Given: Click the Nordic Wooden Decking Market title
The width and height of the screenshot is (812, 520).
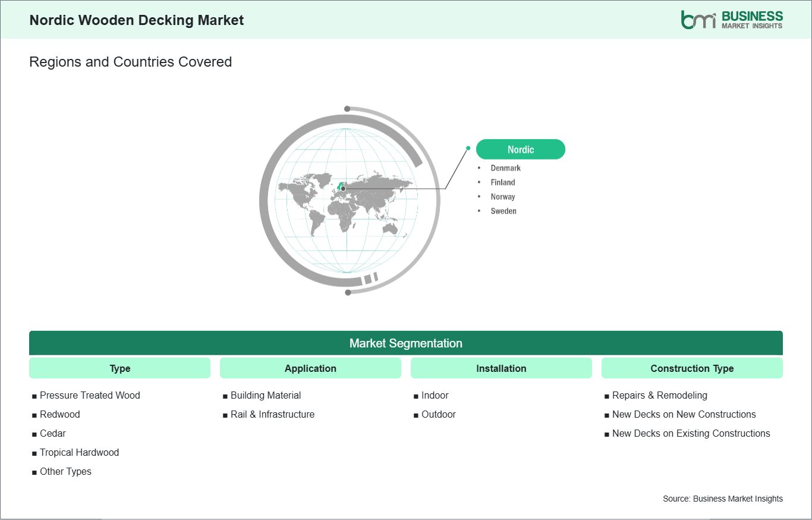Looking at the screenshot, I should [137, 20].
